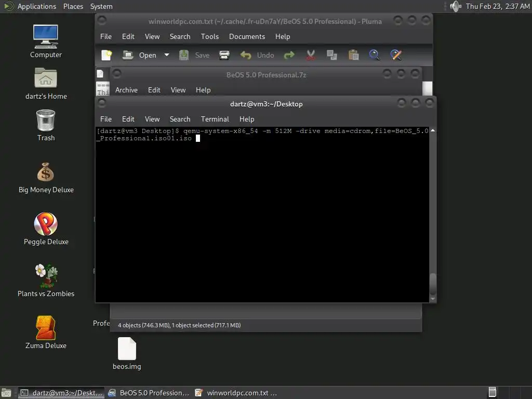This screenshot has height=399, width=532.
Task: Open the terminal's Edit menu
Action: pos(128,119)
